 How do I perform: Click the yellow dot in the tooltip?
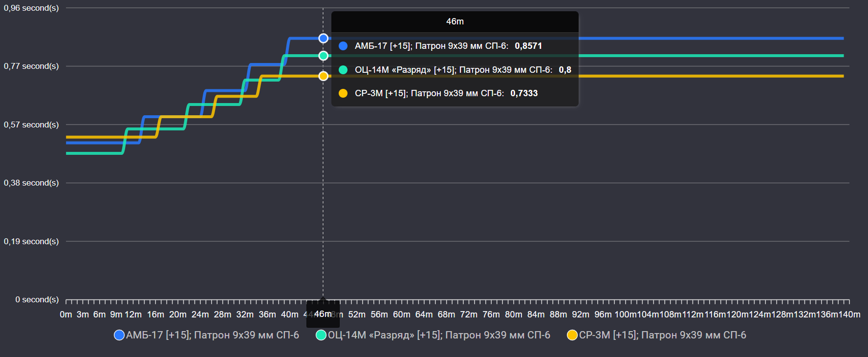pos(343,93)
